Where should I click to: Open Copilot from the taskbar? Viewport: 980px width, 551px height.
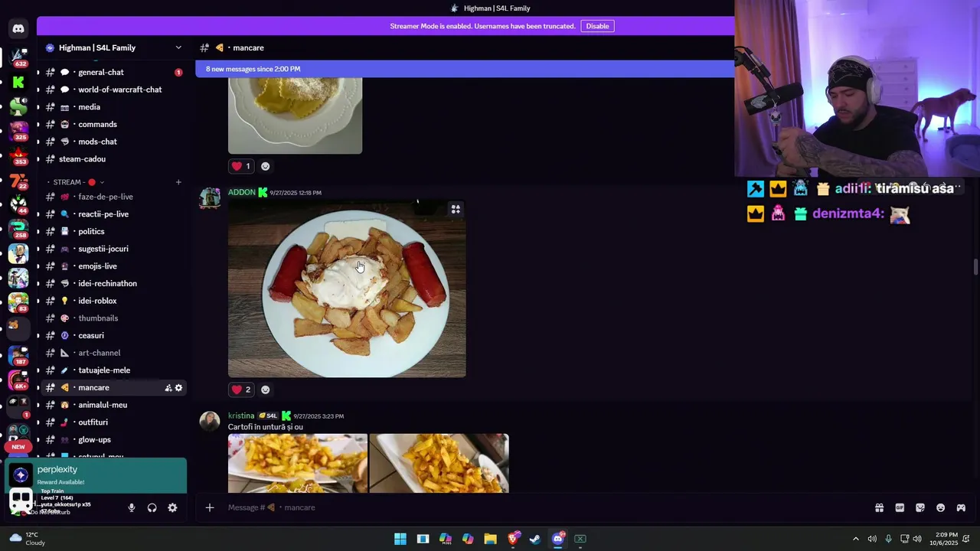pyautogui.click(x=468, y=539)
